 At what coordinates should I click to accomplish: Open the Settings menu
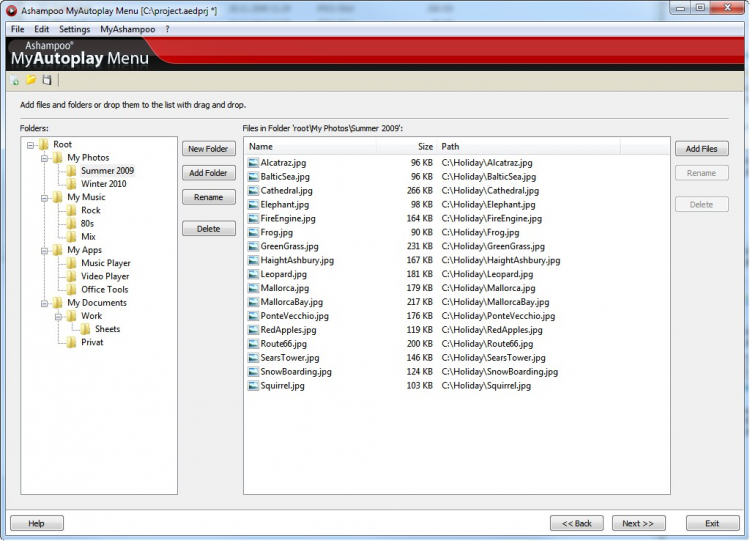pos(75,29)
